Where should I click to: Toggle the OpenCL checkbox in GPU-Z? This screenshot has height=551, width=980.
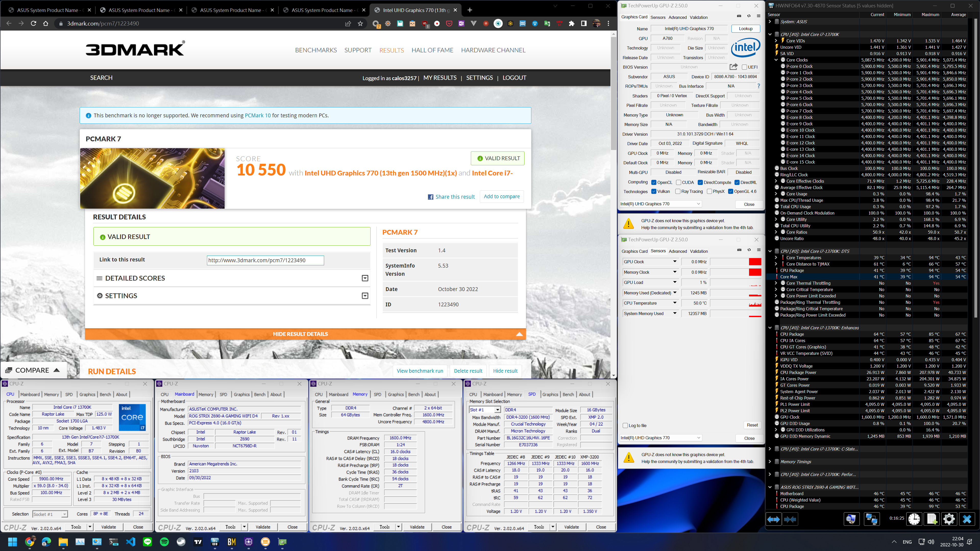[654, 183]
